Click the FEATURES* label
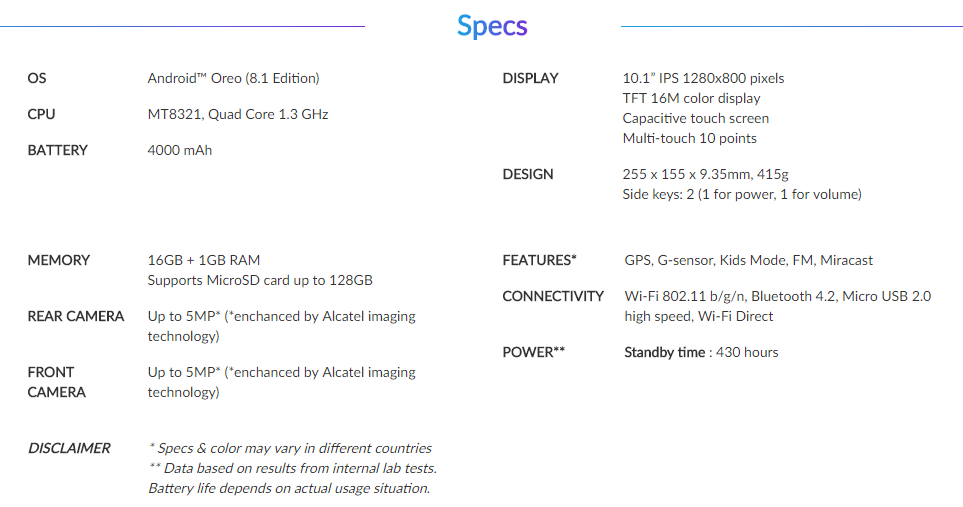Image resolution: width=963 pixels, height=507 pixels. [x=540, y=260]
